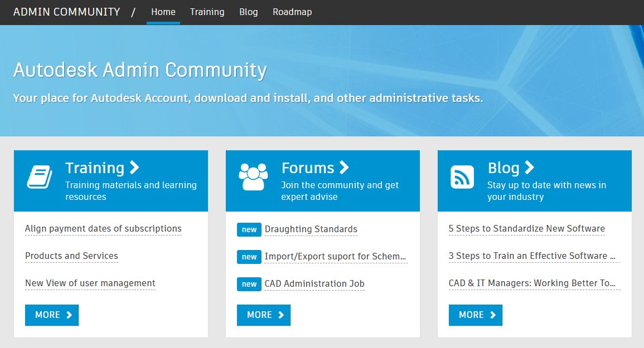Click 'Join the community and get expert advise' text

coord(340,191)
